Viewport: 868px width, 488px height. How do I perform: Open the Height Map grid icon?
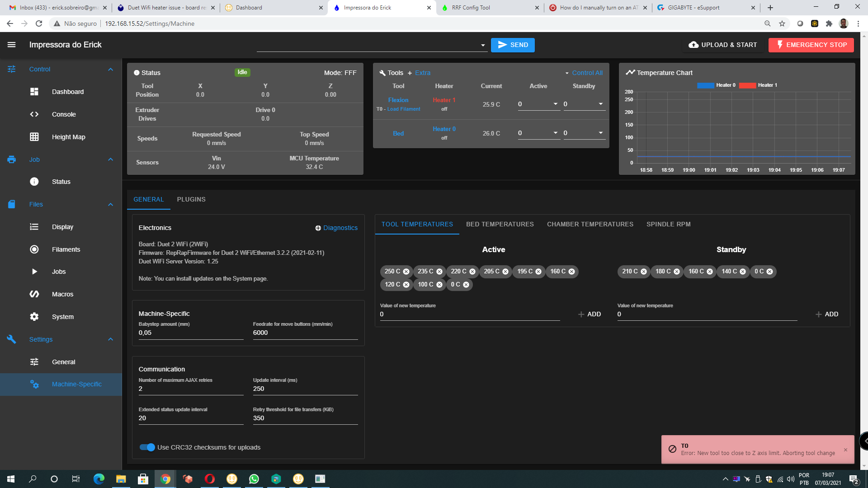pos(34,137)
